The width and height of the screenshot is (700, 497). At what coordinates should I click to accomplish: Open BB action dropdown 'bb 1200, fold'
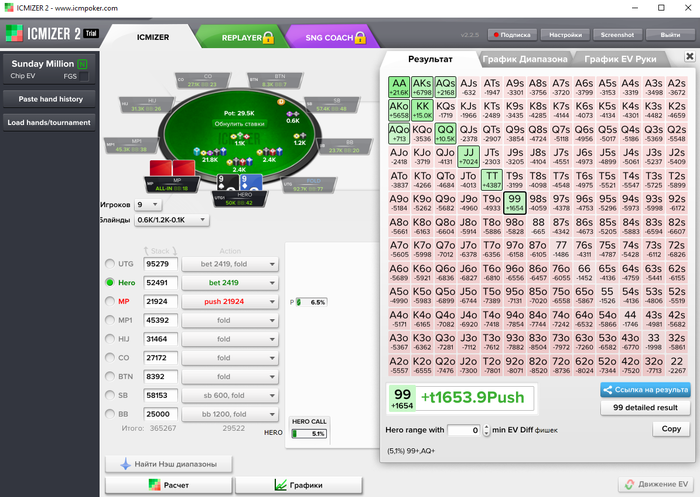click(x=230, y=414)
